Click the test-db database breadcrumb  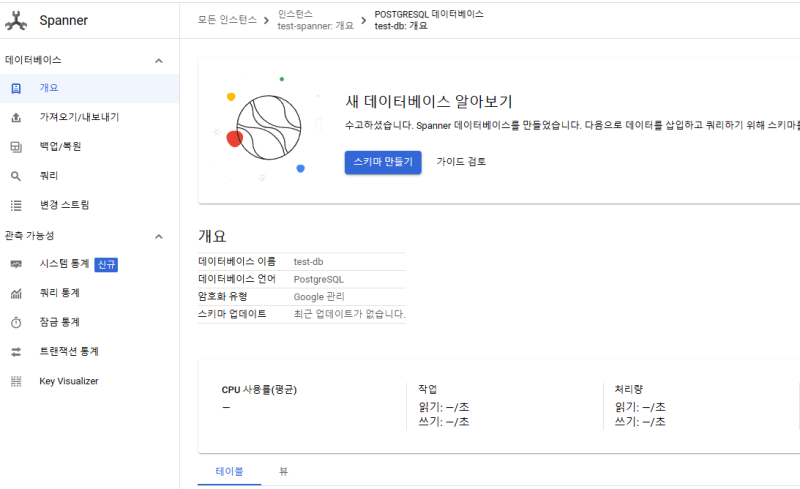429,20
